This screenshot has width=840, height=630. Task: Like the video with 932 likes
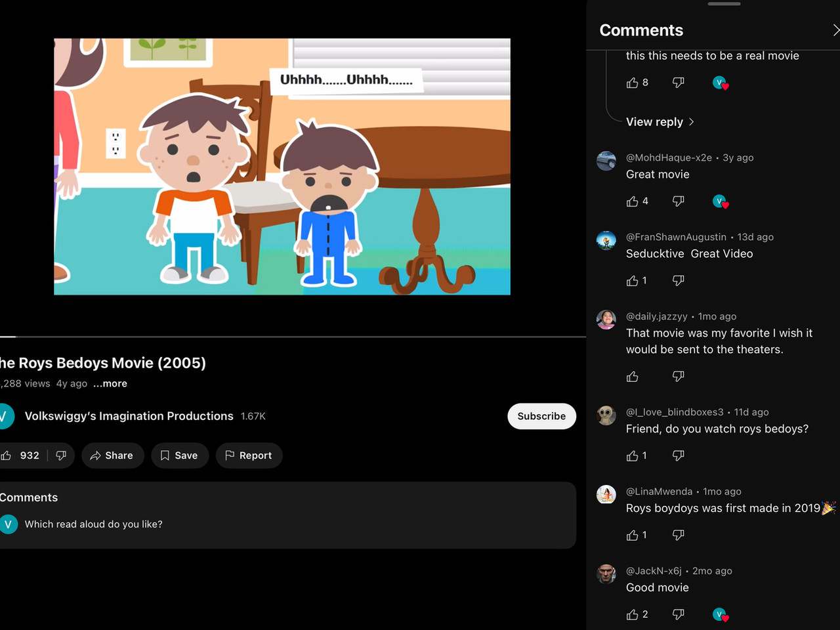(20, 455)
